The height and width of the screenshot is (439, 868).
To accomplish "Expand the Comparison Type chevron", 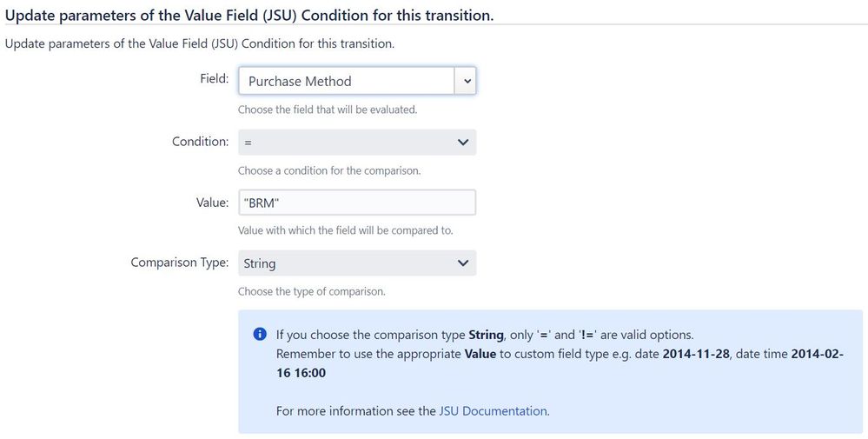I will tap(463, 263).
